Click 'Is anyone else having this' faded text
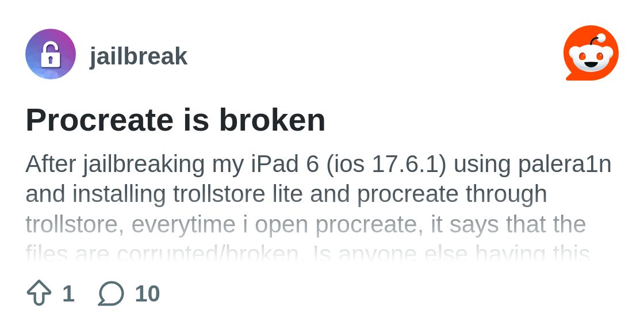This screenshot has height=336, width=644. coord(451,253)
